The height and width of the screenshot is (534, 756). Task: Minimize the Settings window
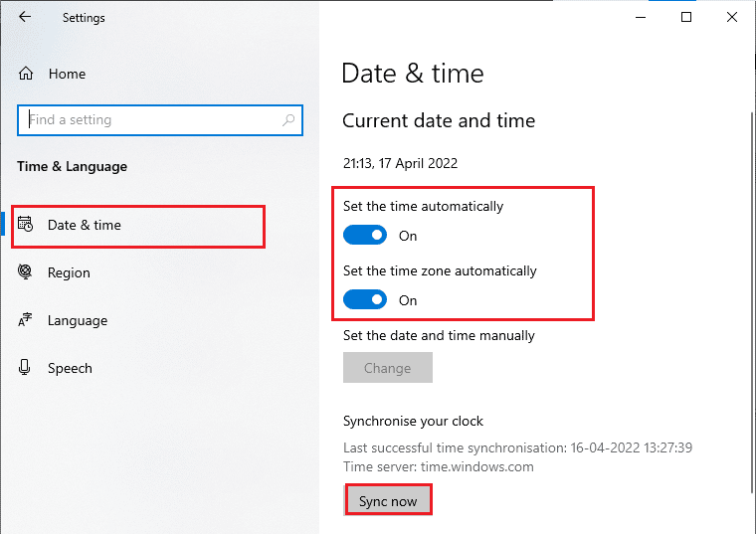[641, 17]
